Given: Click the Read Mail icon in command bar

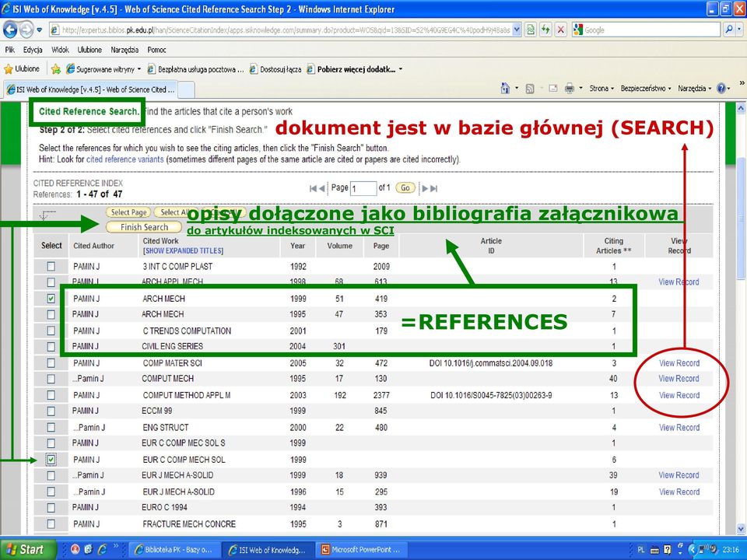Looking at the screenshot, I should (553, 89).
